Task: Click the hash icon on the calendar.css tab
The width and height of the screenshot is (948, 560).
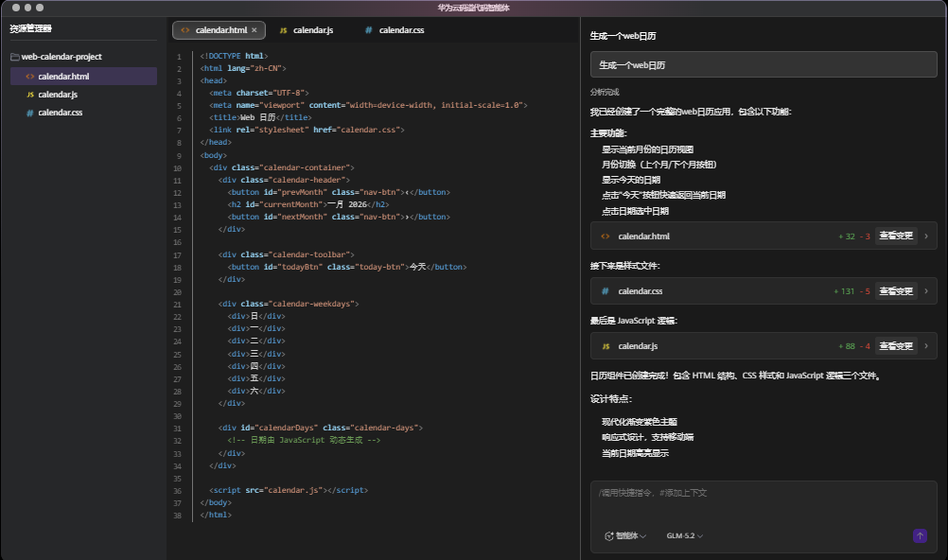Action: tap(368, 29)
